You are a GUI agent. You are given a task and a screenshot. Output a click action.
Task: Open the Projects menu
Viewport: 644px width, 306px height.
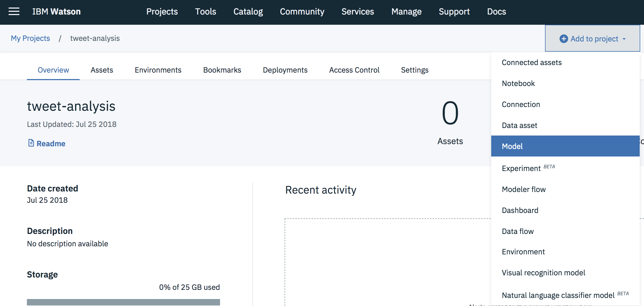(x=162, y=12)
